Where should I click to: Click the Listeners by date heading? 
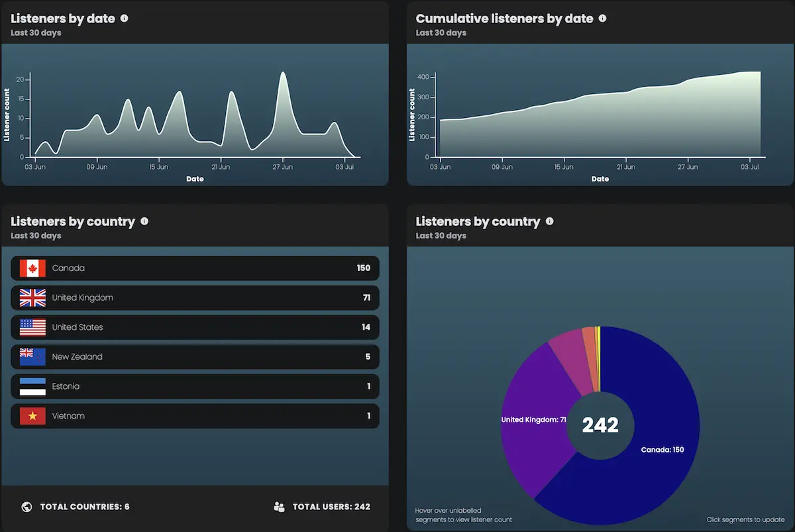63,19
